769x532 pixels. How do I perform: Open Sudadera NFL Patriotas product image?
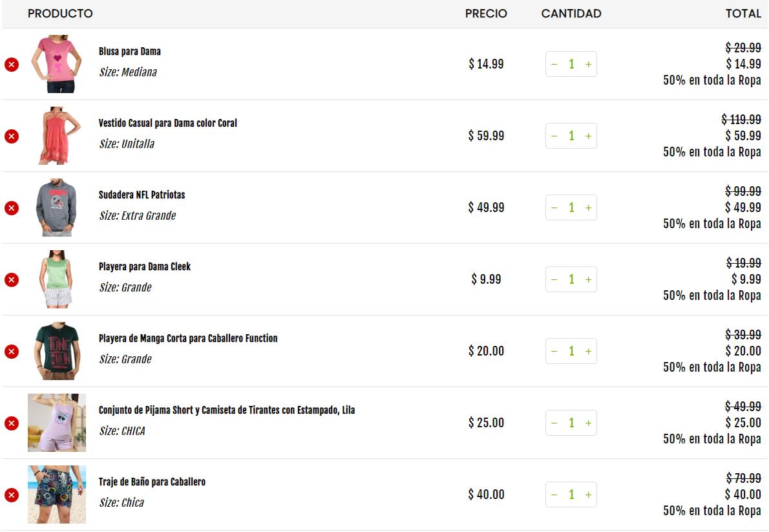(57, 207)
